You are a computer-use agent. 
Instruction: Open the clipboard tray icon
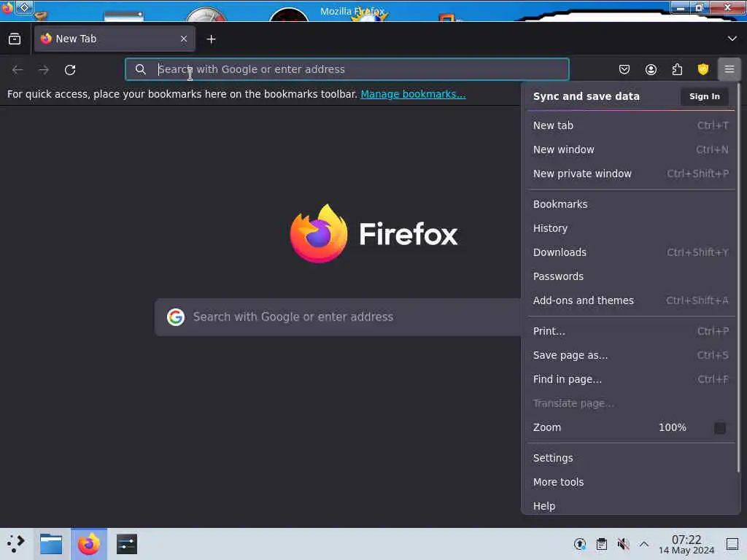pyautogui.click(x=601, y=544)
